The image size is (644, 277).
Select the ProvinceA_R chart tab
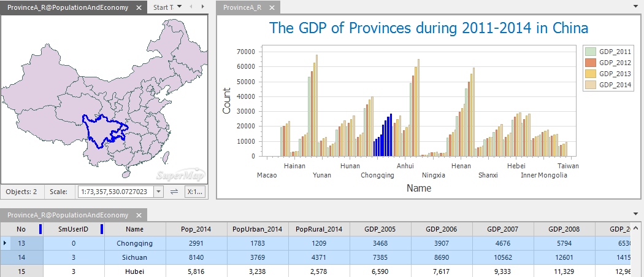242,8
